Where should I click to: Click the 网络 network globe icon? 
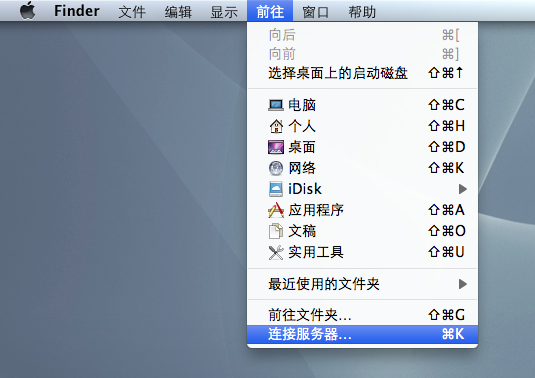coord(276,168)
